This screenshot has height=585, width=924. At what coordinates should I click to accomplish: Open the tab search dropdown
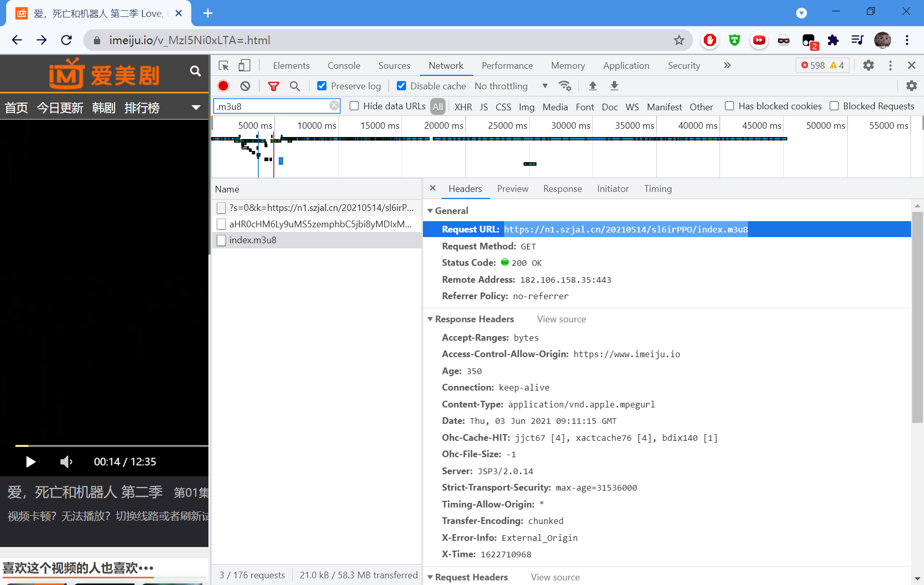(x=801, y=13)
